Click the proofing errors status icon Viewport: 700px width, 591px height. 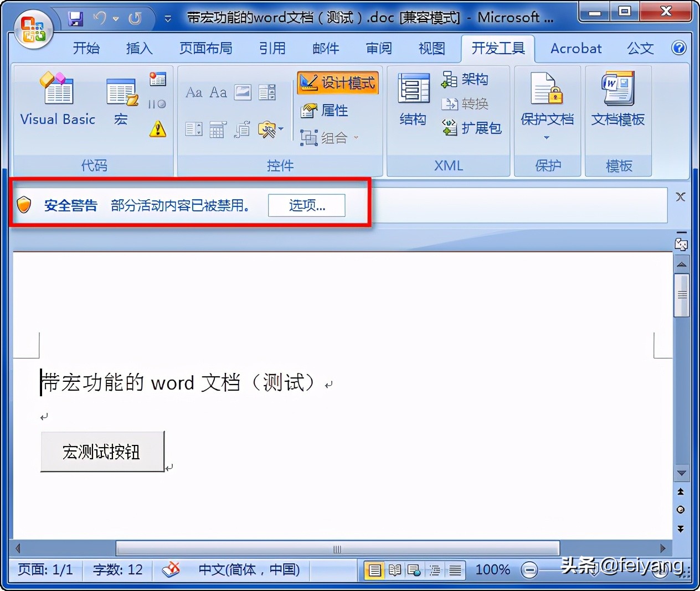pos(171,569)
